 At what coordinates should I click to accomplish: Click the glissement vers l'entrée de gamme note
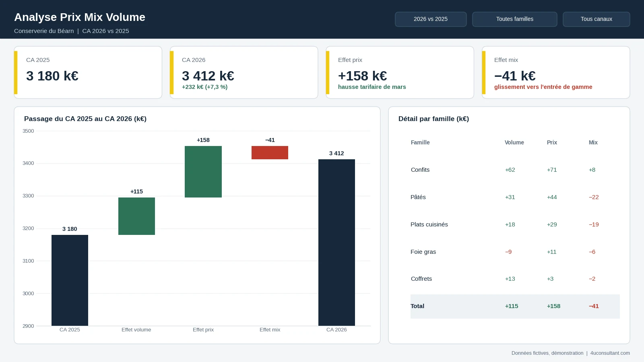tap(543, 87)
